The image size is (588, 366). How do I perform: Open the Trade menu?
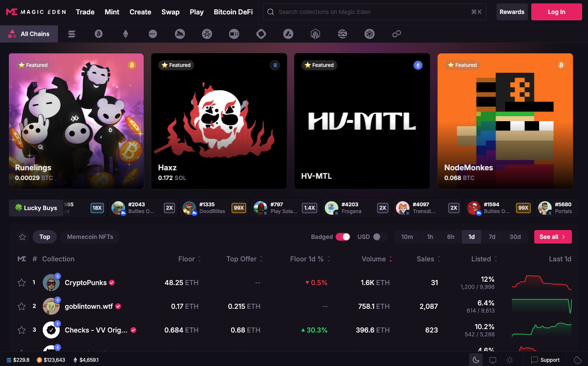click(x=85, y=12)
